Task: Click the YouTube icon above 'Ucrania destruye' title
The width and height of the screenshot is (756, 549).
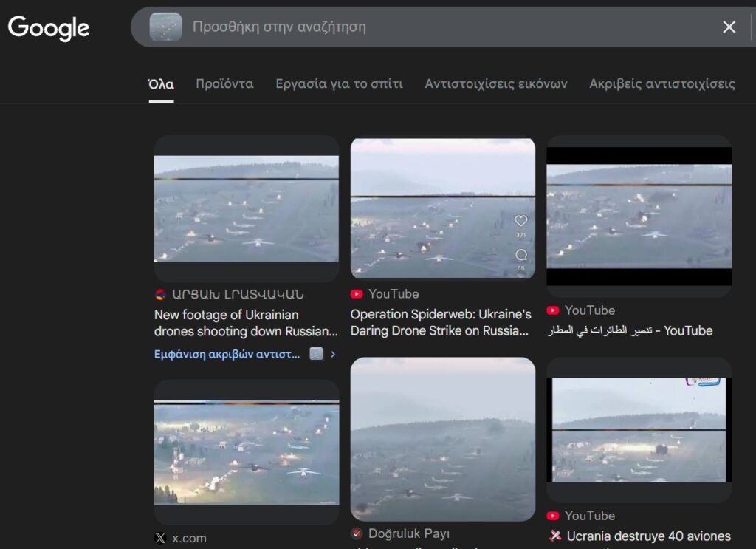Action: [x=553, y=516]
